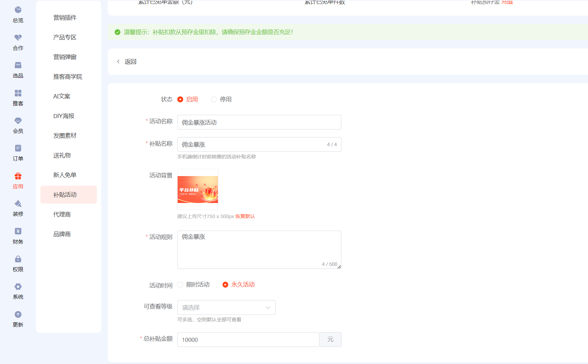Open the 营销插件 menu item
This screenshot has width=588, height=364.
pyautogui.click(x=65, y=18)
